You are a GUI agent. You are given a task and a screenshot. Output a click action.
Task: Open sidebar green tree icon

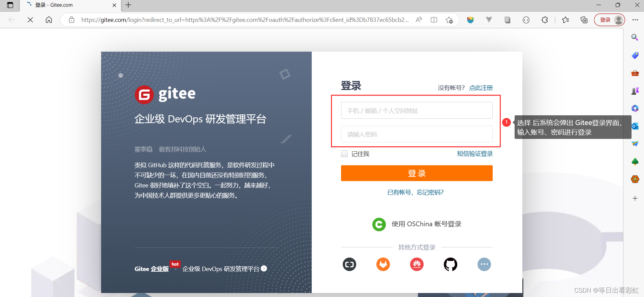pos(635,161)
